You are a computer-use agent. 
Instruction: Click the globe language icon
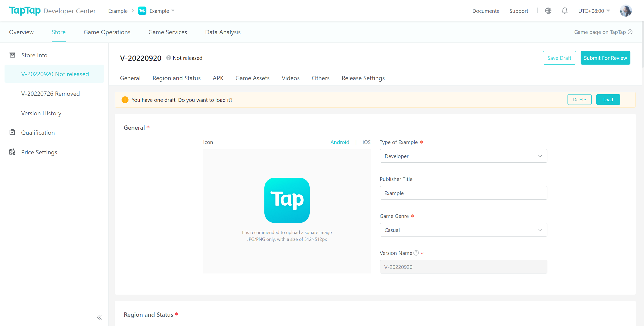(548, 11)
